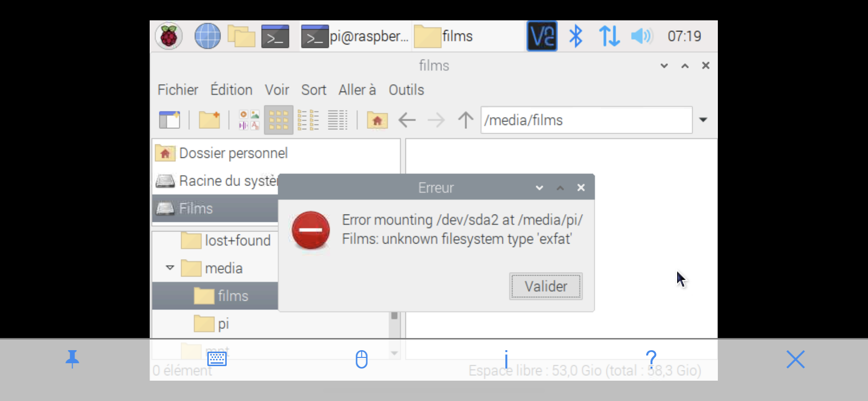Screen dimensions: 868x401
Task: Switch to compact list view
Action: (x=308, y=120)
